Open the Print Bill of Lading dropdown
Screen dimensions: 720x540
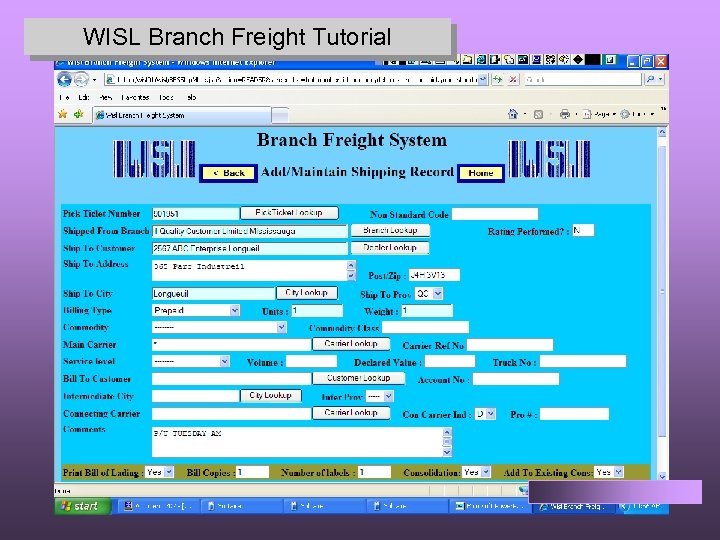point(159,472)
